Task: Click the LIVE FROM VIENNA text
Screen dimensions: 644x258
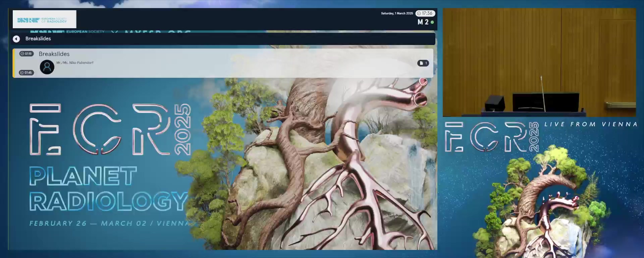Action: pos(591,124)
